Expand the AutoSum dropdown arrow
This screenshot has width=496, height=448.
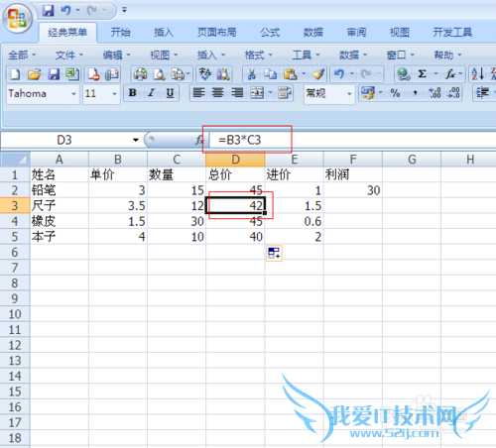(x=435, y=73)
